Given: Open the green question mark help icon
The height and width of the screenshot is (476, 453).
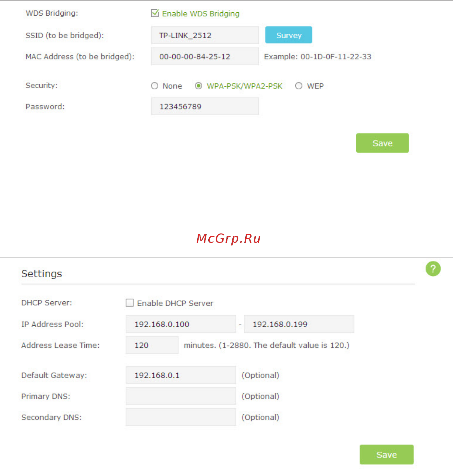Looking at the screenshot, I should (433, 269).
